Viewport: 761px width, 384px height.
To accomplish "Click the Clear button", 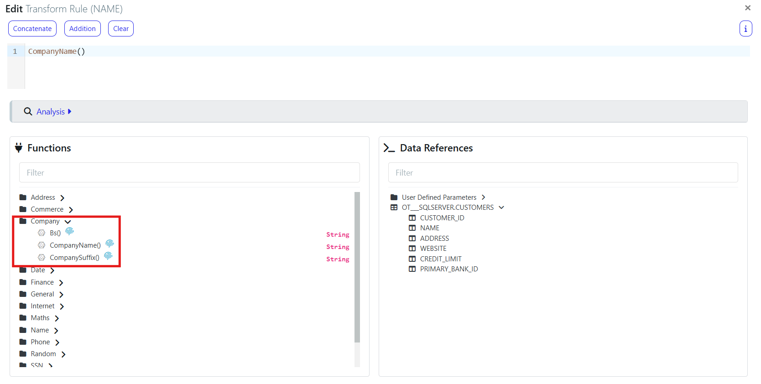I will (121, 29).
